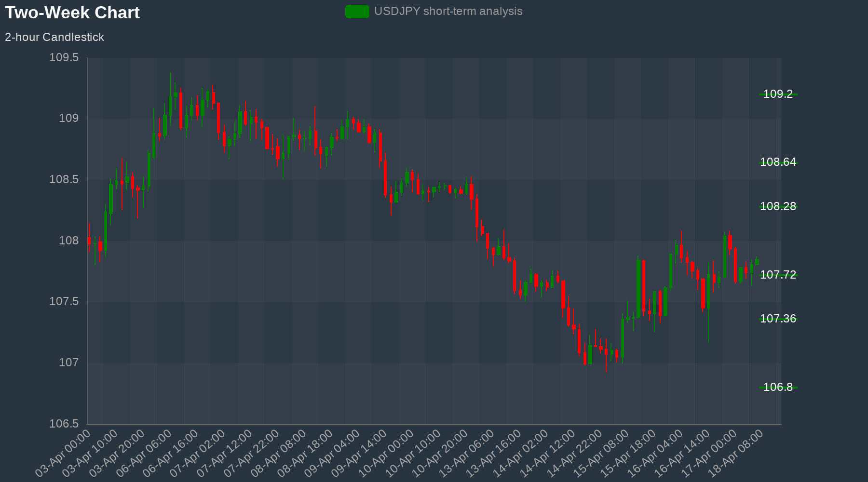The image size is (868, 482).
Task: Select the 10-Apr 00:00 x-axis label
Action: (389, 453)
